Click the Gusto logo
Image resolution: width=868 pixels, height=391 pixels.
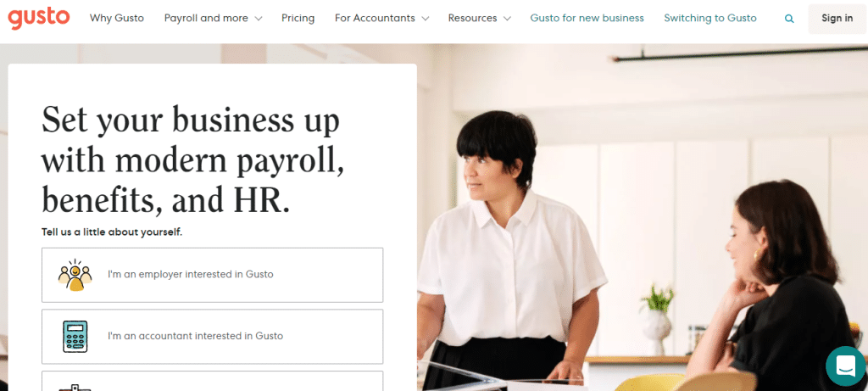[x=39, y=19]
